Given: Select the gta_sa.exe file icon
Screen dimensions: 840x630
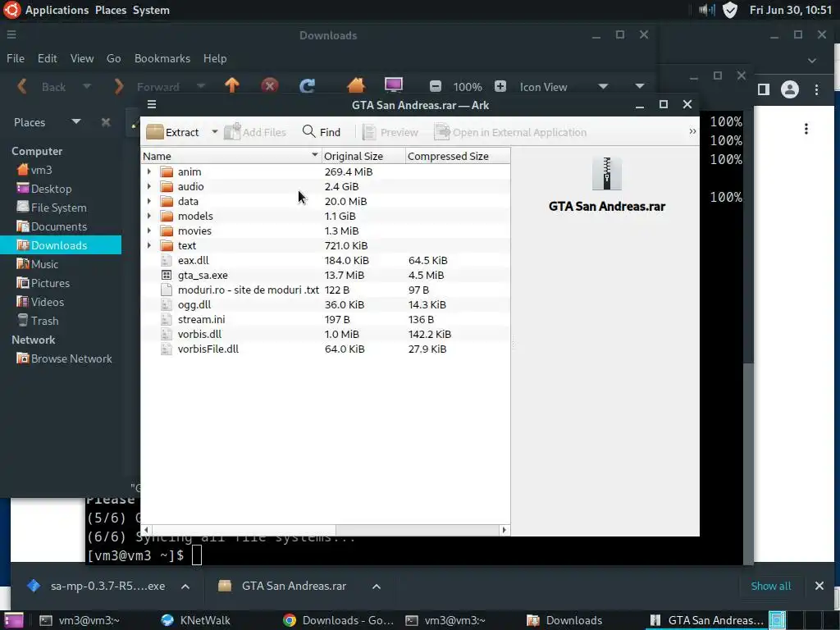Looking at the screenshot, I should tap(167, 275).
